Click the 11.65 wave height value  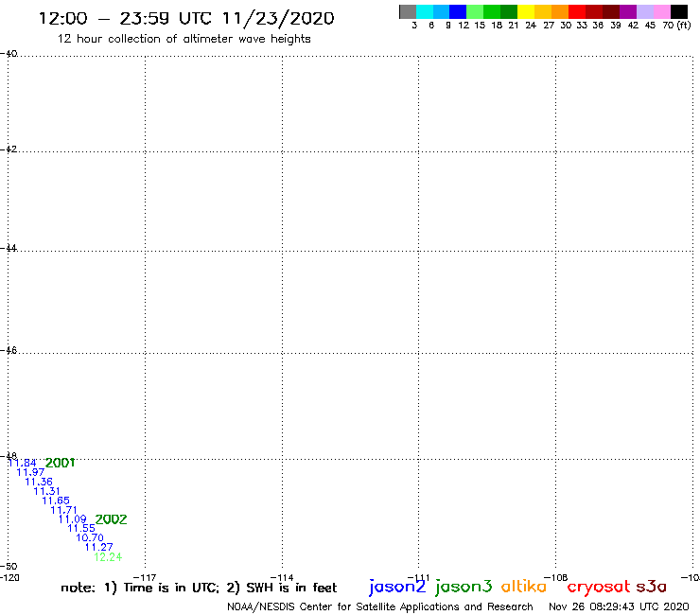coord(56,501)
